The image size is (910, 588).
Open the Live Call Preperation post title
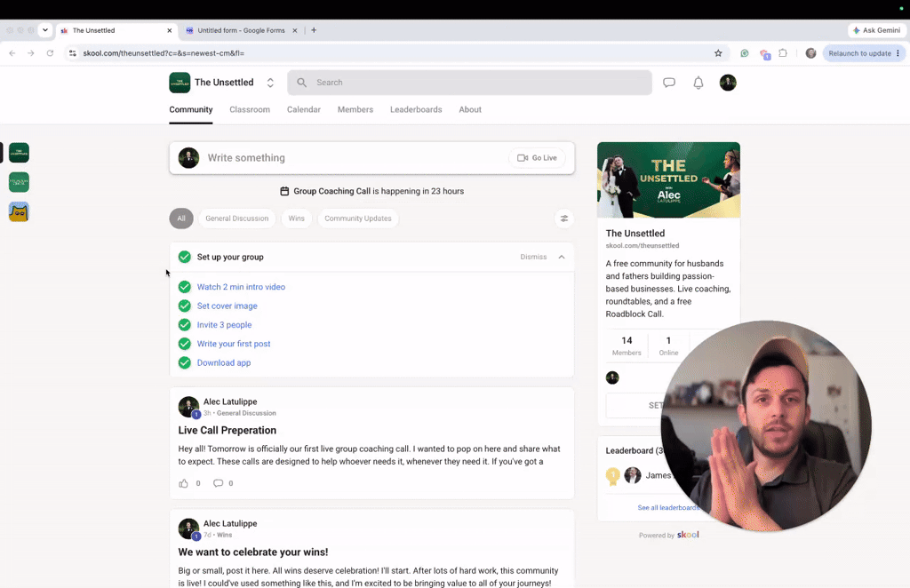coord(227,430)
